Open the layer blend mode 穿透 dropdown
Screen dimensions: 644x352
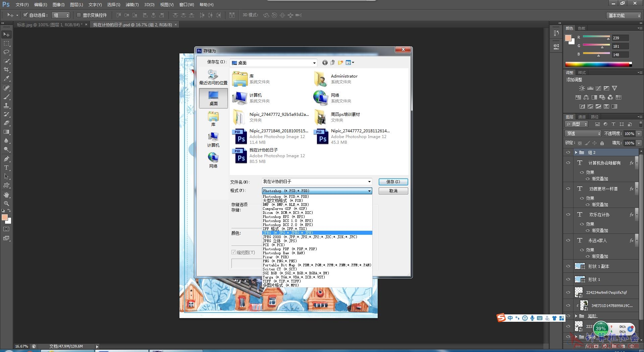[x=583, y=133]
